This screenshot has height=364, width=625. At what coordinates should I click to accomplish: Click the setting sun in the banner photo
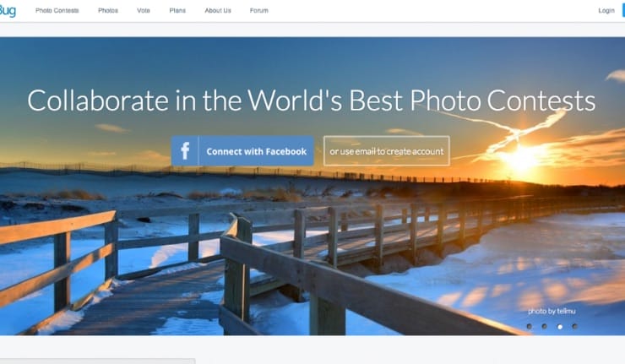click(519, 158)
